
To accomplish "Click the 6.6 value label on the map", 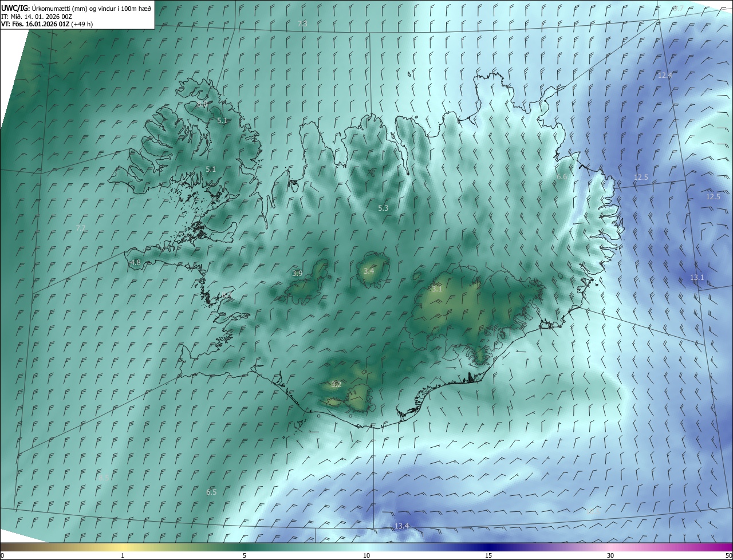I will 562,177.
